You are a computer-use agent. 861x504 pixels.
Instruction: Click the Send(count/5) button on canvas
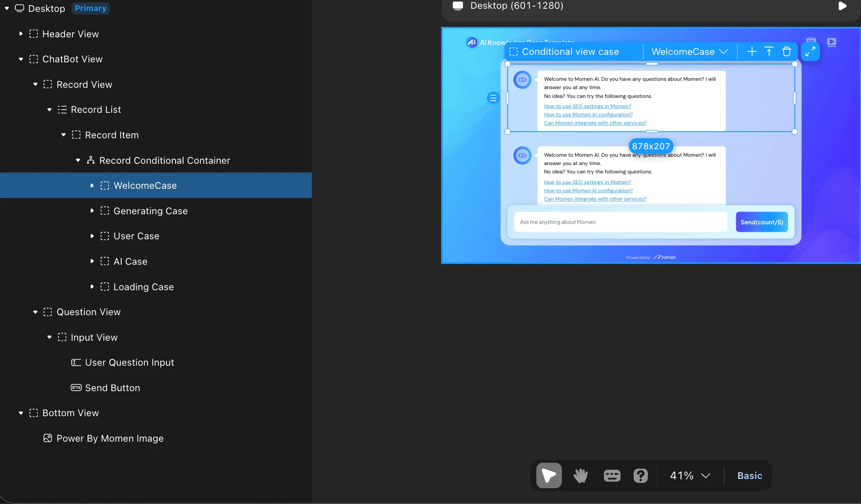762,222
